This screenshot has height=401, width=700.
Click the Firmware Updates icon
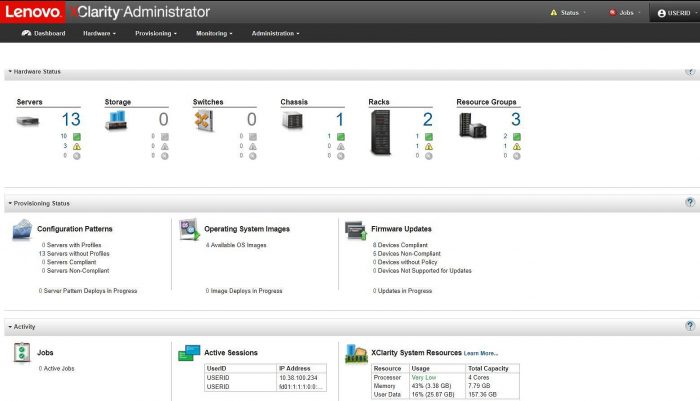point(356,230)
